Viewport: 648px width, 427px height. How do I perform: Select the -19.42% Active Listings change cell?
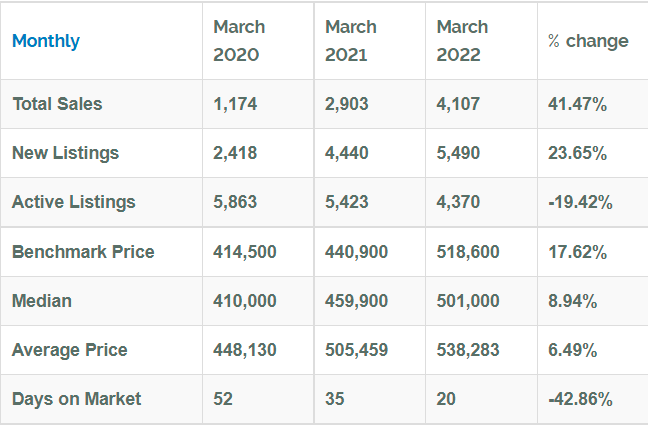pos(580,203)
